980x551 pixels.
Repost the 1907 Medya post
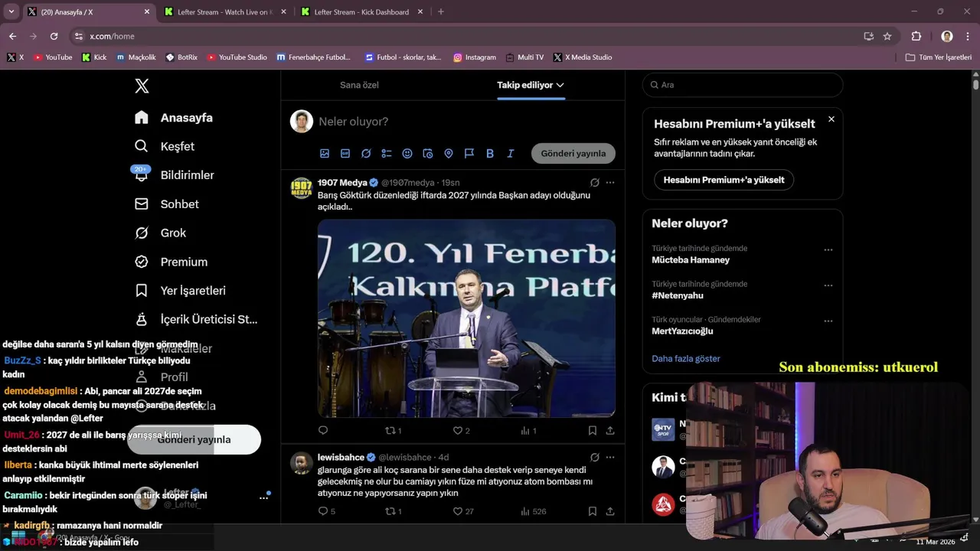[393, 431]
